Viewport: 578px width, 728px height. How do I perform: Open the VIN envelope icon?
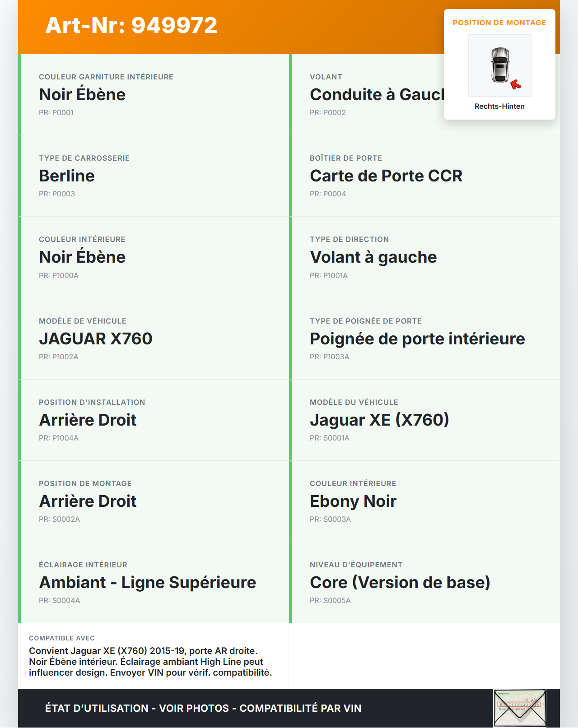click(x=520, y=708)
